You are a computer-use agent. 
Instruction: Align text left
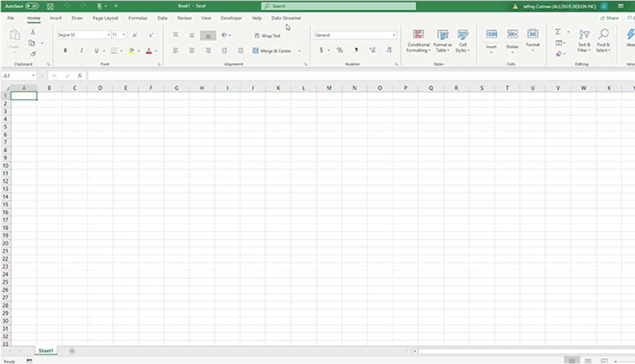pos(176,51)
